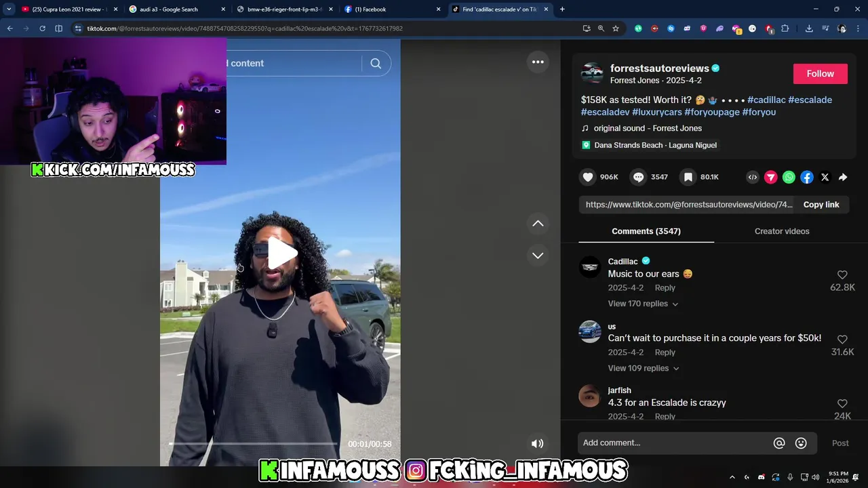The width and height of the screenshot is (868, 488).
Task: Switch to Comments (3547) tab
Action: pyautogui.click(x=646, y=231)
